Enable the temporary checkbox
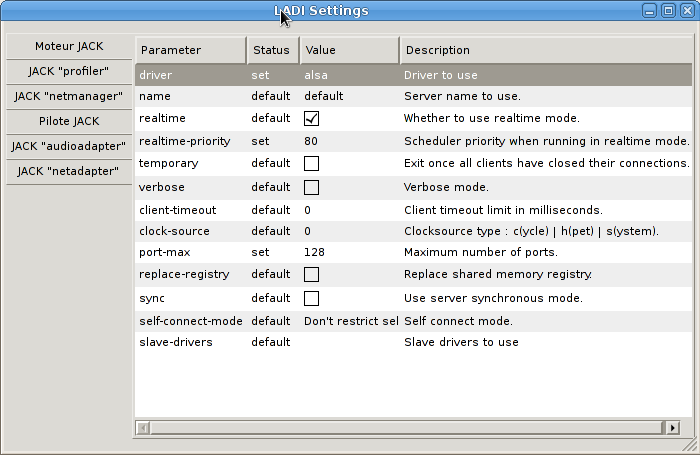The height and width of the screenshot is (455, 700). coord(311,163)
